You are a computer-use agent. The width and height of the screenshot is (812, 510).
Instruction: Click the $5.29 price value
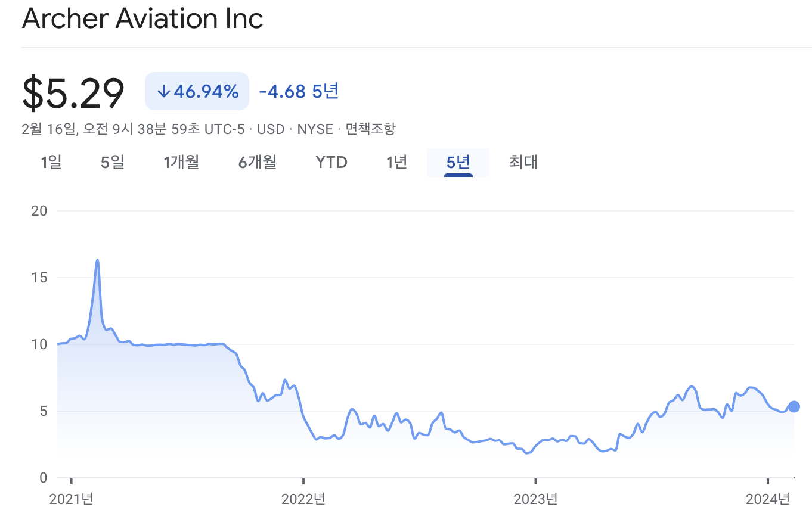[73, 91]
